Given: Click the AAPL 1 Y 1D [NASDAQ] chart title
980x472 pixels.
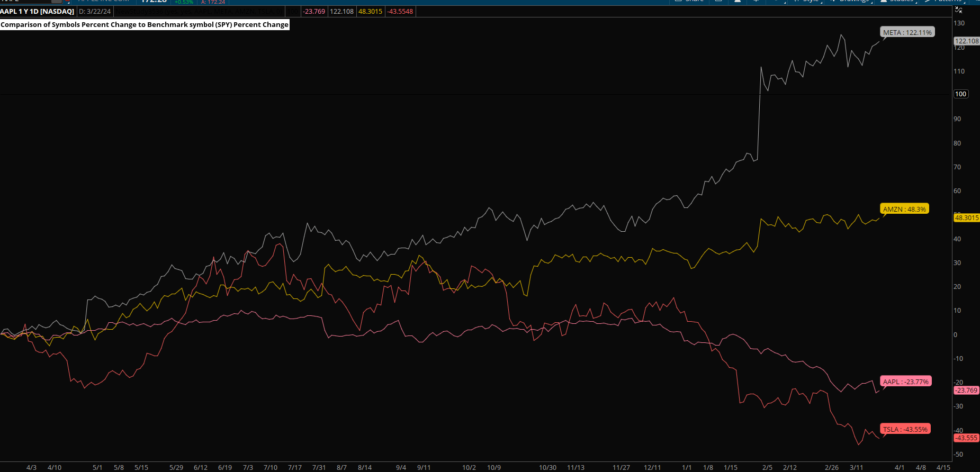Looking at the screenshot, I should pyautogui.click(x=37, y=11).
